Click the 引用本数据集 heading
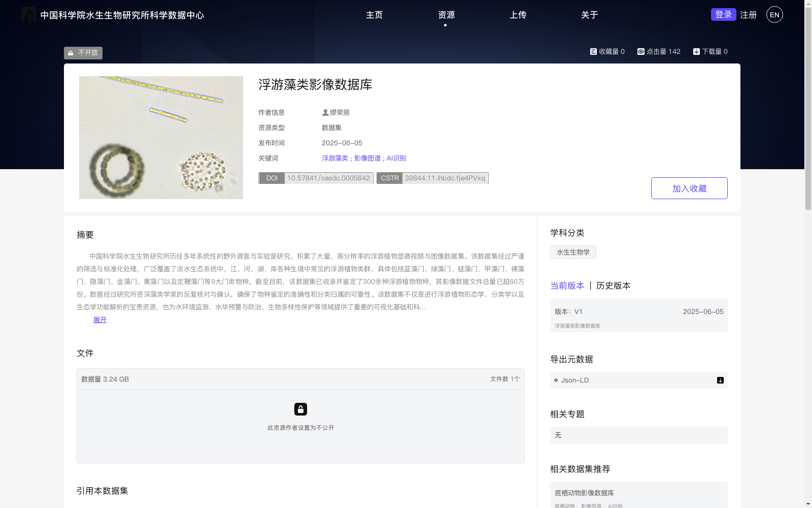812x508 pixels. tap(103, 491)
